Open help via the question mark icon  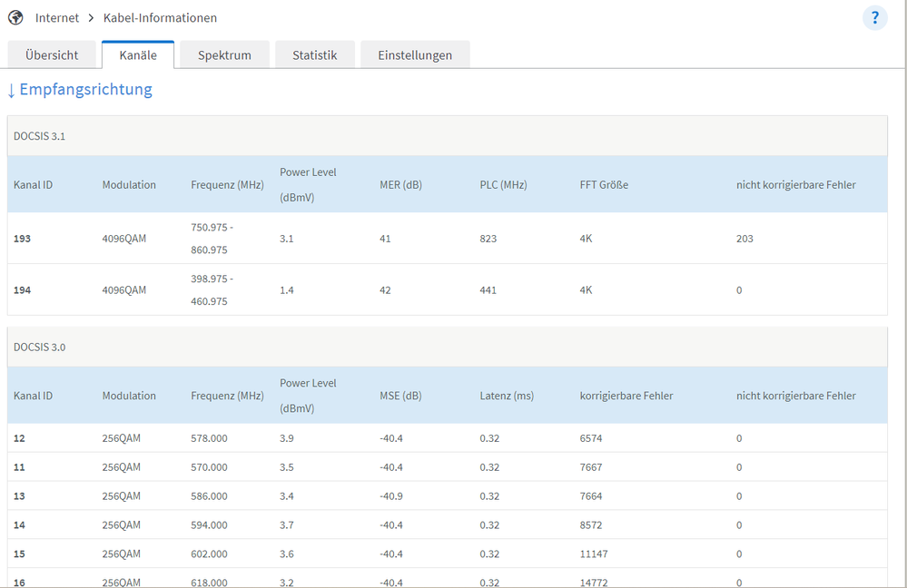[874, 17]
